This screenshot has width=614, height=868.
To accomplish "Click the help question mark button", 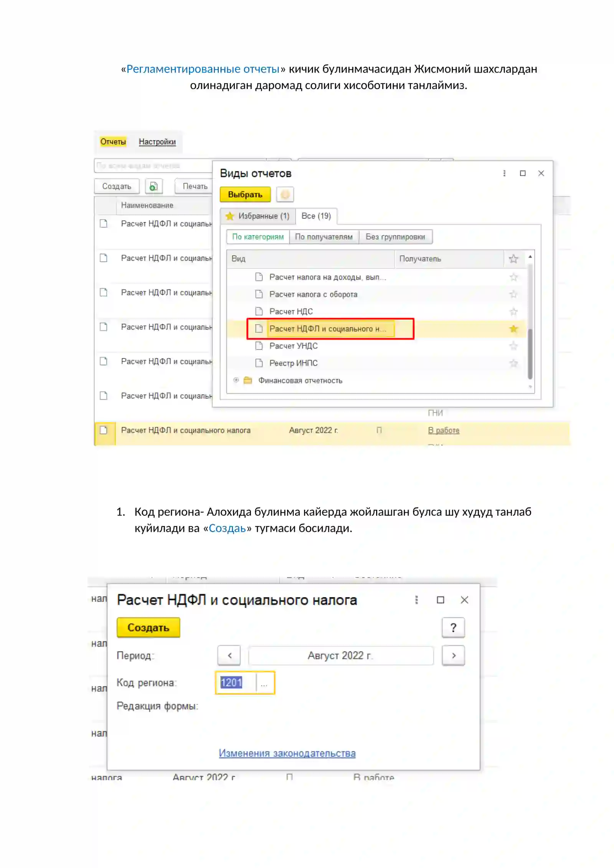I will (x=453, y=628).
